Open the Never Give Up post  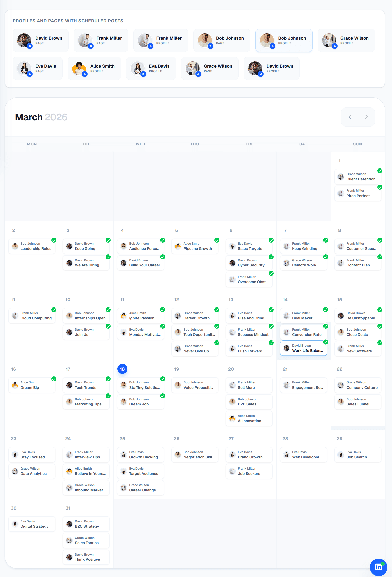pyautogui.click(x=195, y=349)
